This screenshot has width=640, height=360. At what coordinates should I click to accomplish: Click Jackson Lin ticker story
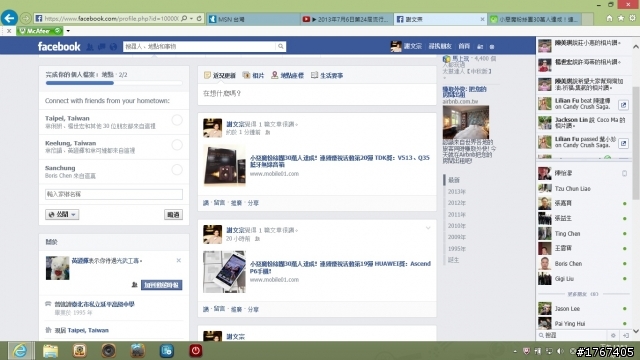(x=584, y=123)
